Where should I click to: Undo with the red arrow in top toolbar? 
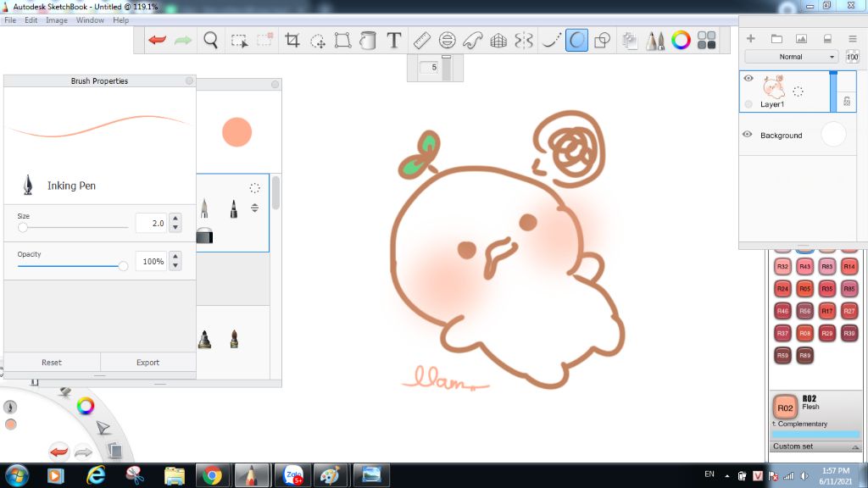(157, 40)
